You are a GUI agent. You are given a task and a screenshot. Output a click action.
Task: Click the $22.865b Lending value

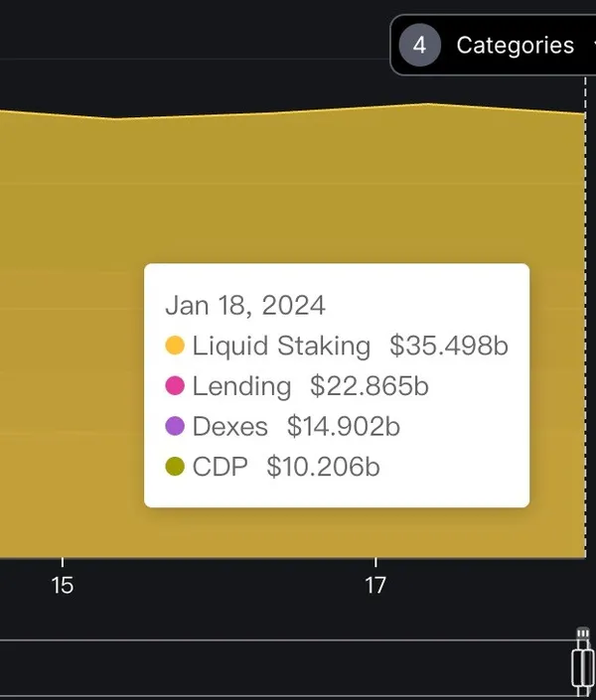pos(370,386)
